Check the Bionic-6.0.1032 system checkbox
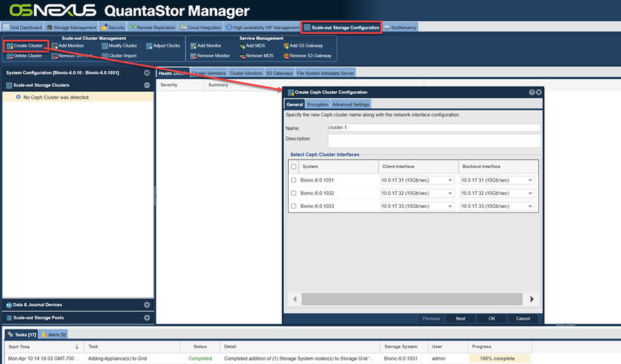621x364 pixels. [x=293, y=193]
